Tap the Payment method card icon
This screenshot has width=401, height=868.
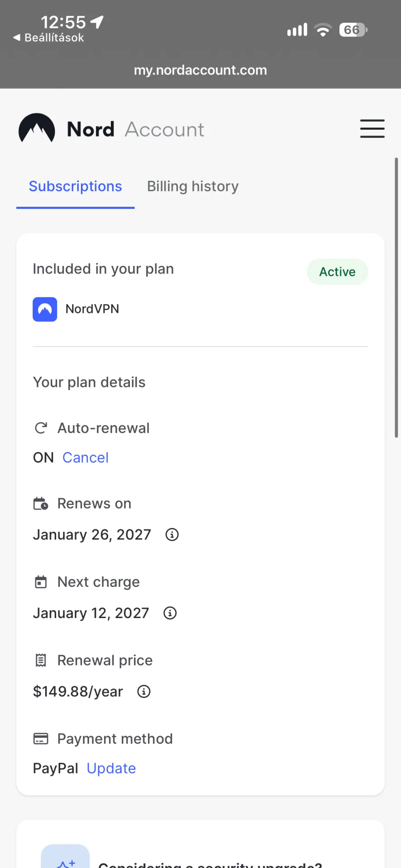41,739
